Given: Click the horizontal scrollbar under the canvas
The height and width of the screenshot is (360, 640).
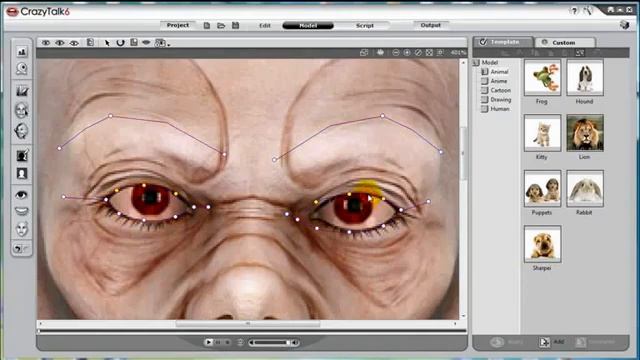Looking at the screenshot, I should tap(247, 324).
